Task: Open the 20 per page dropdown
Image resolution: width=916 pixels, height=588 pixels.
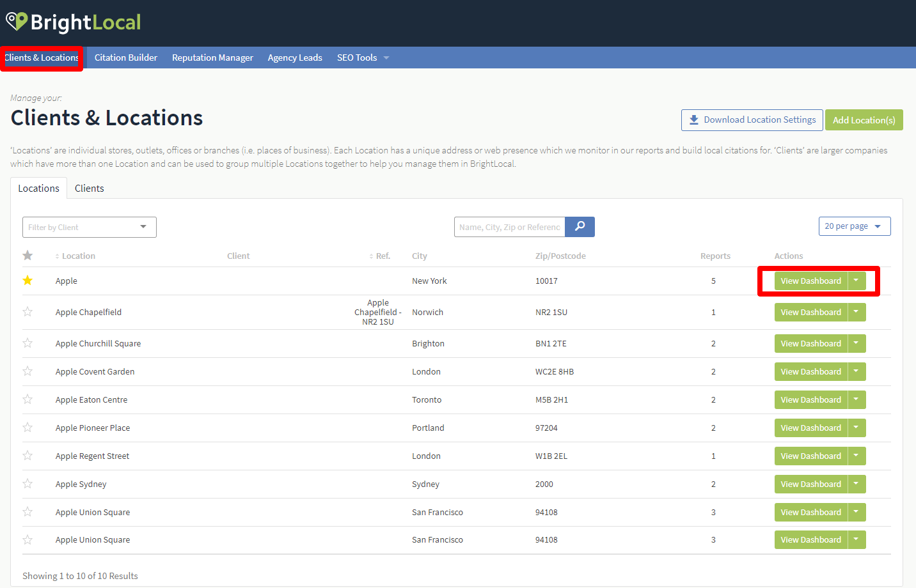Action: [x=855, y=226]
